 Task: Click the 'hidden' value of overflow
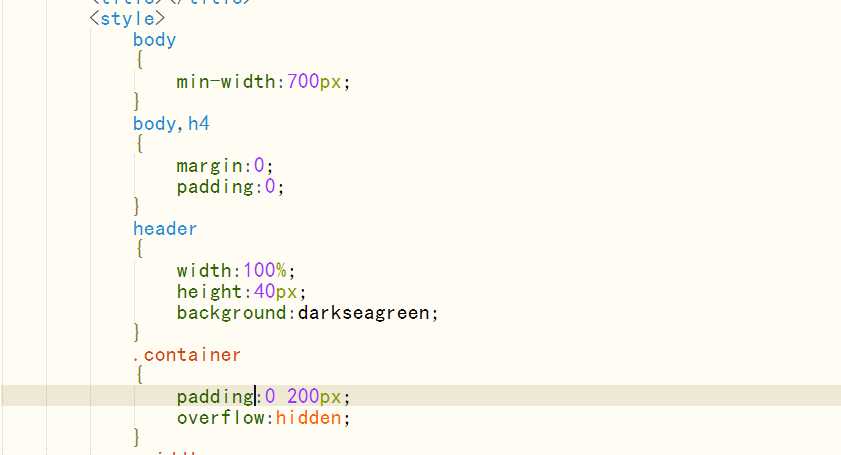tap(308, 418)
